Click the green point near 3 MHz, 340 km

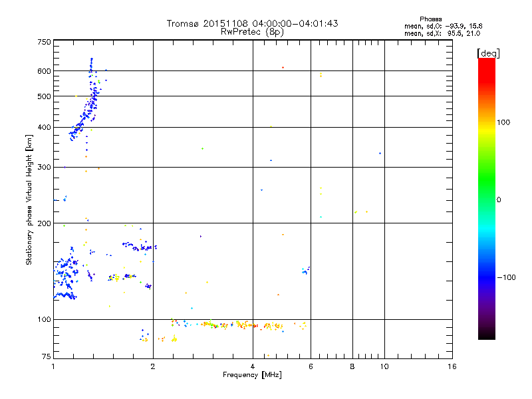pos(203,148)
